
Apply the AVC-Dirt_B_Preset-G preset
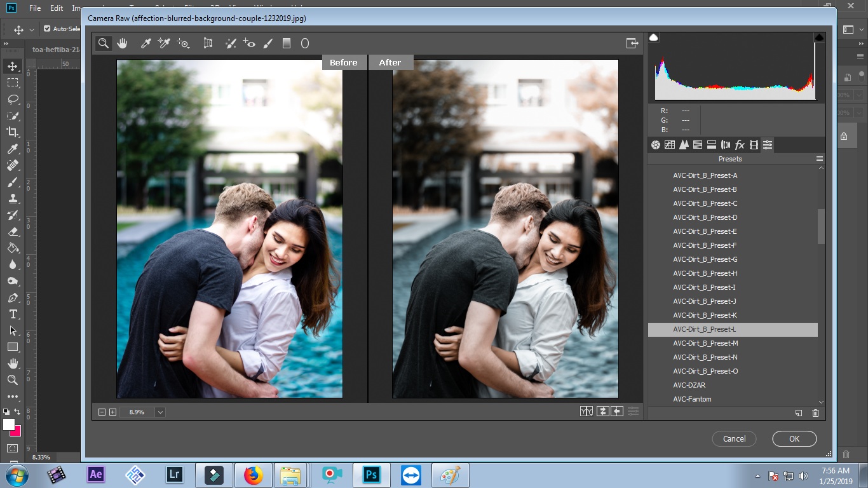[705, 259]
